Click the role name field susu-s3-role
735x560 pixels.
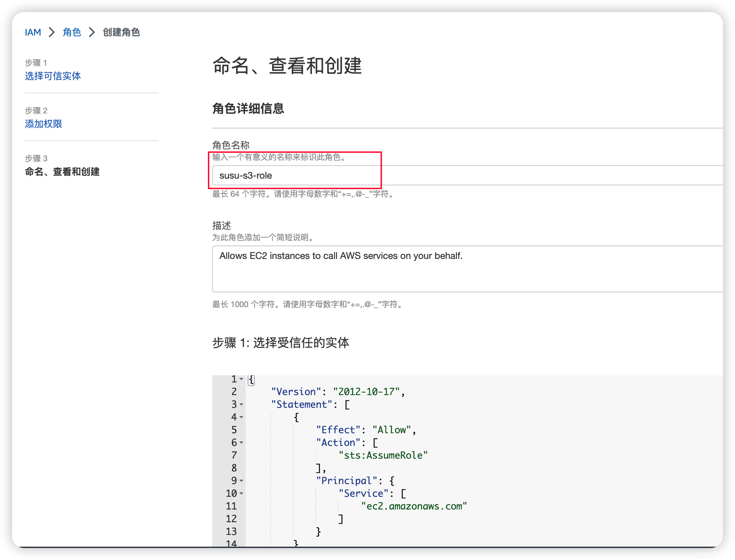(x=467, y=175)
